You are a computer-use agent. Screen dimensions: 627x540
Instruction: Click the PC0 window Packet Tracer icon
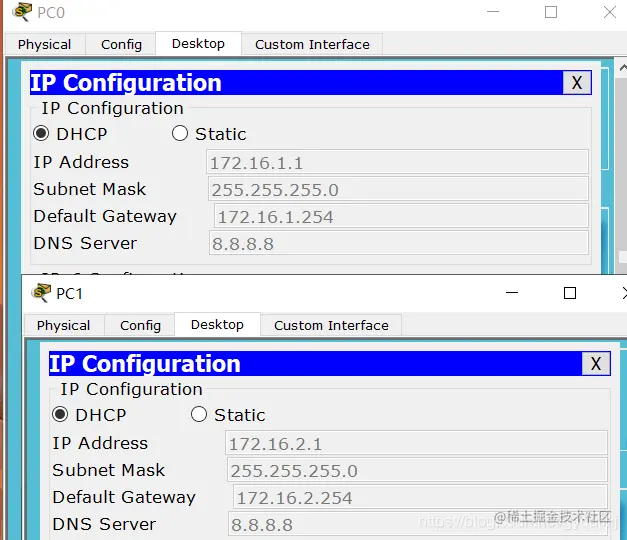point(22,12)
